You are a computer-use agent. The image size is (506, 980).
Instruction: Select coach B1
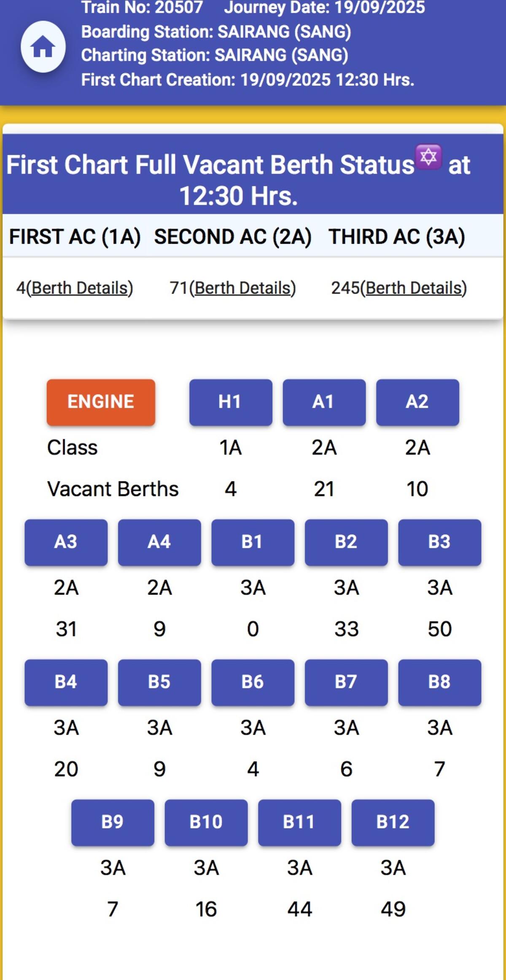pyautogui.click(x=253, y=542)
